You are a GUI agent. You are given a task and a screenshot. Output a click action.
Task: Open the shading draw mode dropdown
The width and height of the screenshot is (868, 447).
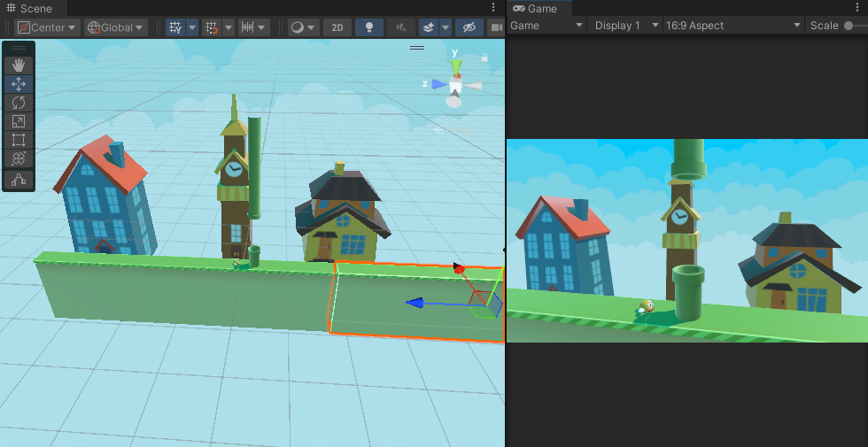tap(303, 27)
